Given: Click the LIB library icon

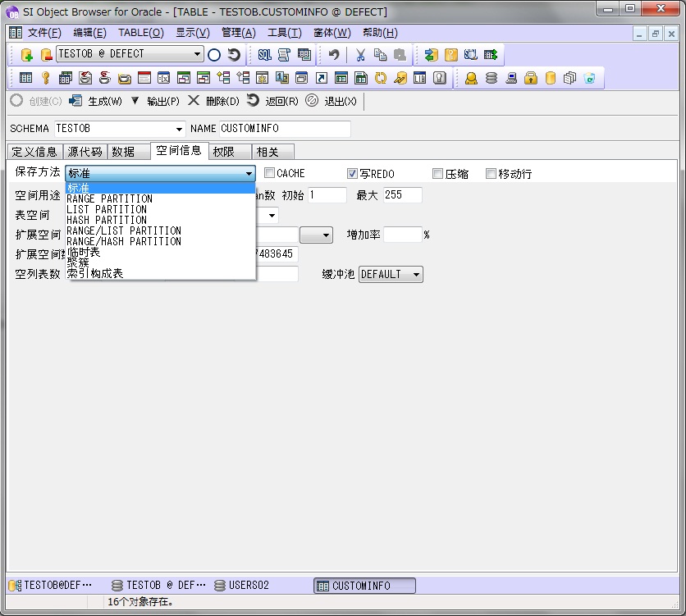Looking at the screenshot, I should pyautogui.click(x=419, y=78).
